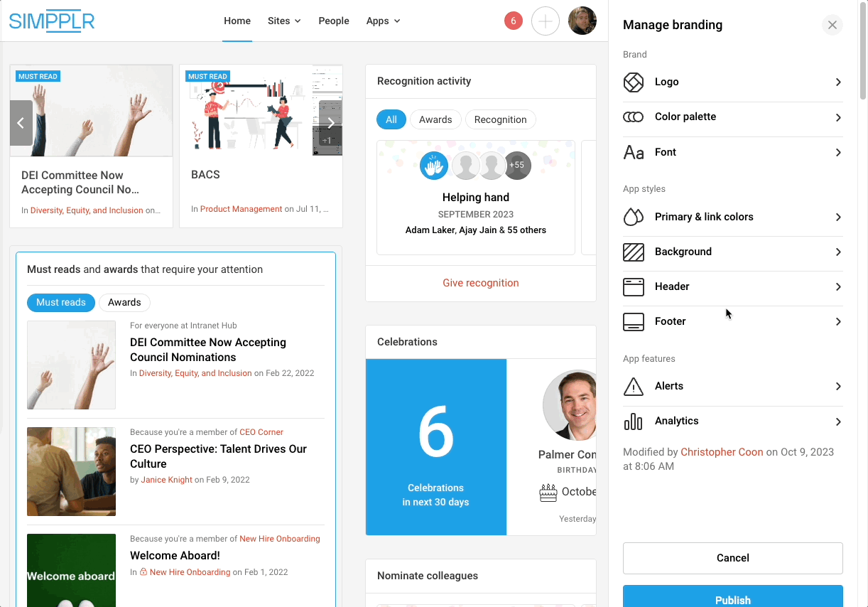The height and width of the screenshot is (607, 868).
Task: Select the Alerts warning triangle icon
Action: pos(633,387)
